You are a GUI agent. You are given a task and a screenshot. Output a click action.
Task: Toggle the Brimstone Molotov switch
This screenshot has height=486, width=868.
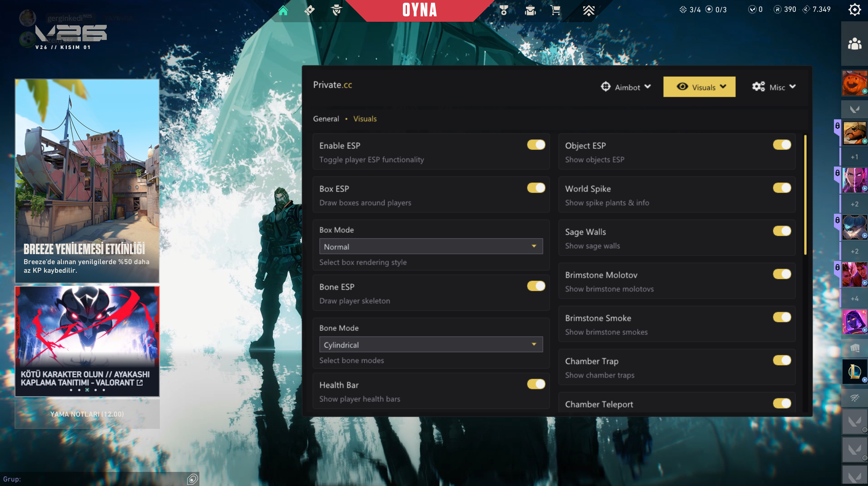(x=782, y=274)
